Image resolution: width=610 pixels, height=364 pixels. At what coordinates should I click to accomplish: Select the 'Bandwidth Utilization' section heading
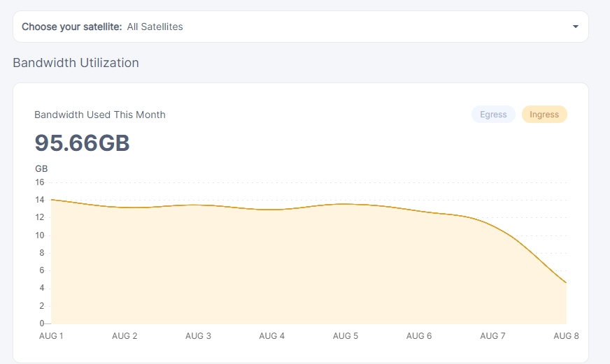[76, 63]
